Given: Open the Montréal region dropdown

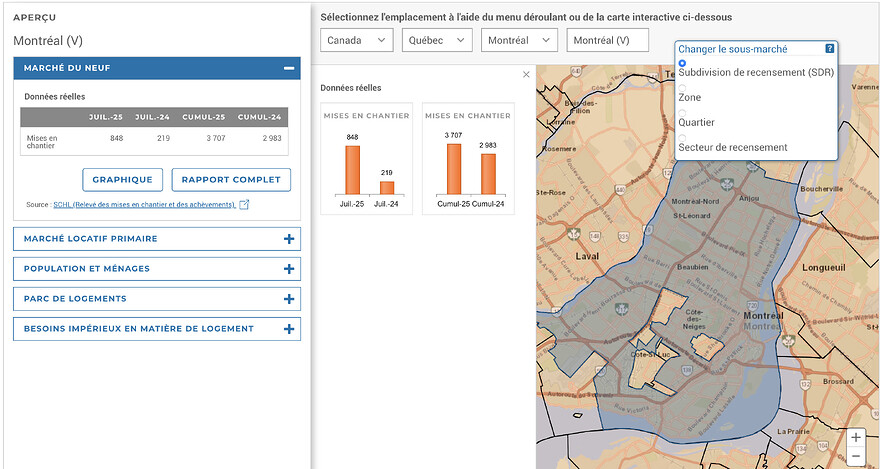Looking at the screenshot, I should [519, 40].
